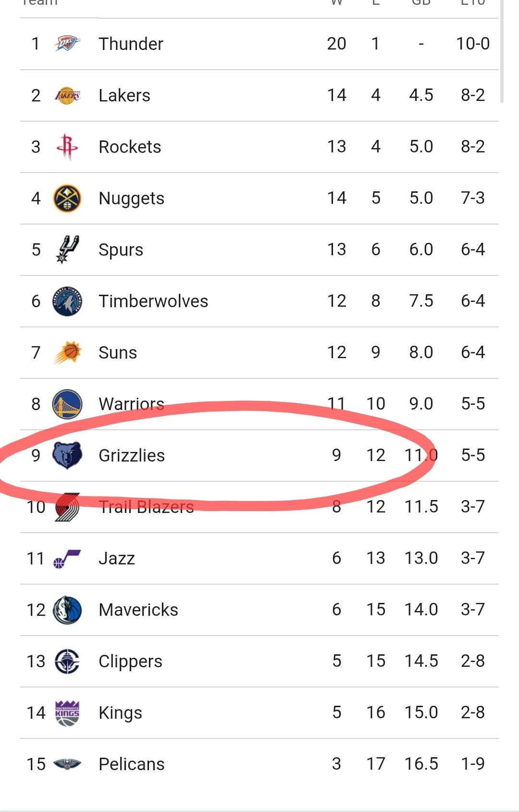The width and height of the screenshot is (519, 812).
Task: Click the Thunder team name
Action: [x=131, y=44]
